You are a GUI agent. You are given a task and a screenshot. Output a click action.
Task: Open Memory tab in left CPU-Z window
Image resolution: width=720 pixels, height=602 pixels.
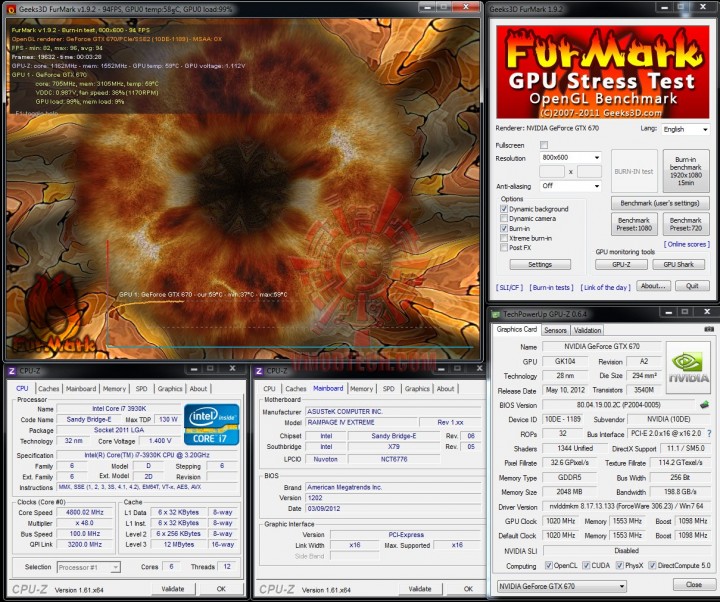114,388
